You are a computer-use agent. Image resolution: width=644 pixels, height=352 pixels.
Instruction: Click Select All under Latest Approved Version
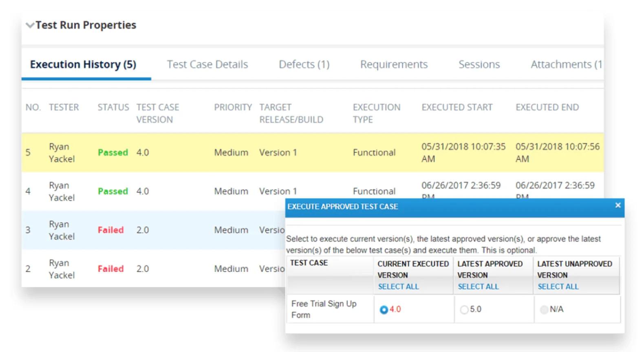pos(478,286)
